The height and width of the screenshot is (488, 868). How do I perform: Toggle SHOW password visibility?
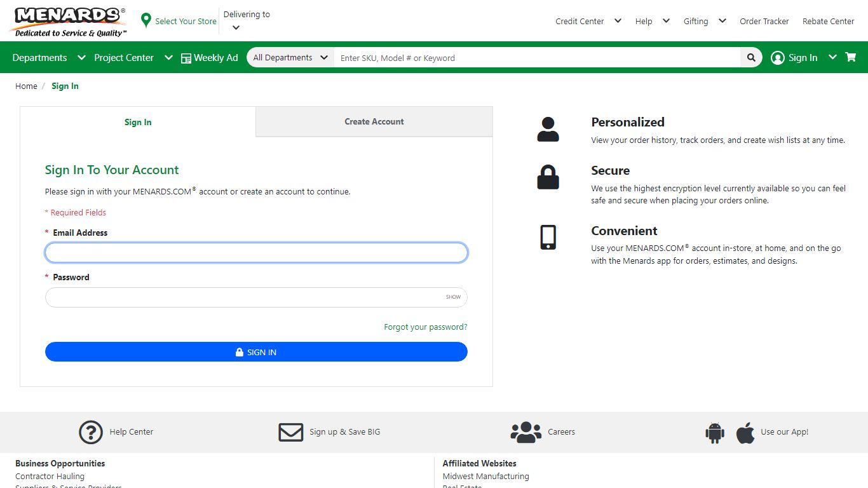click(x=453, y=297)
